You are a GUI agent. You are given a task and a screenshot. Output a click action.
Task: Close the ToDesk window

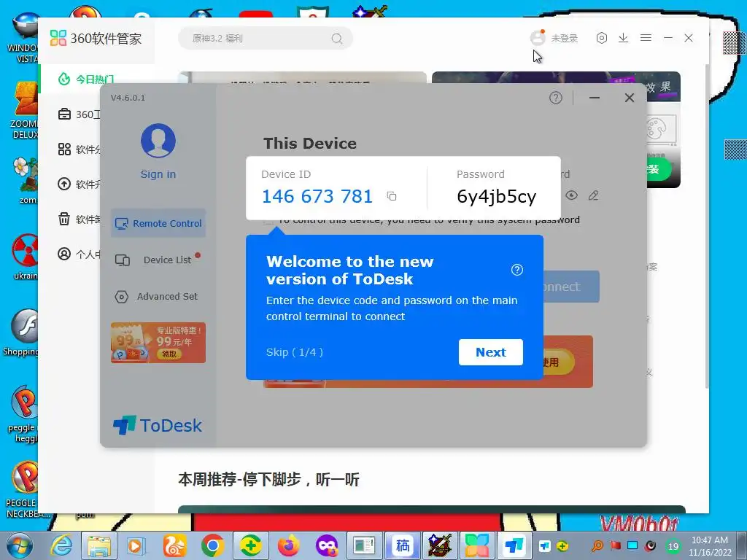pos(630,98)
